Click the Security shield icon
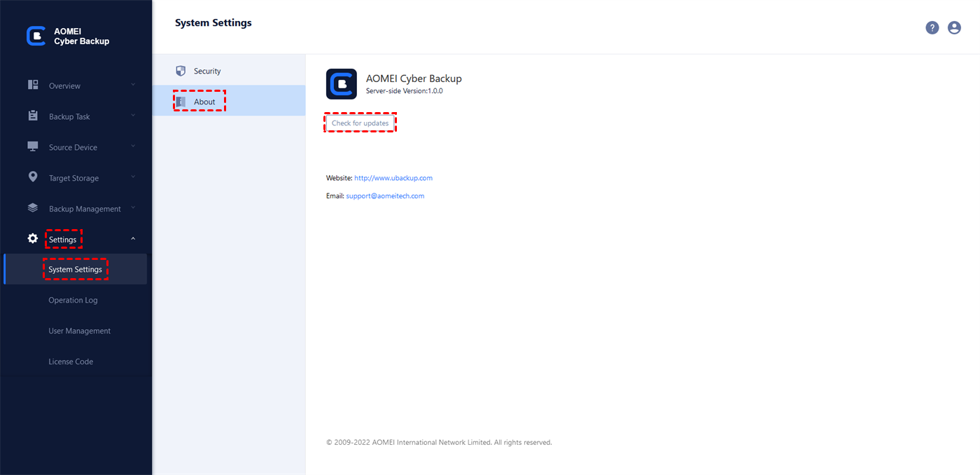980x475 pixels. 181,71
